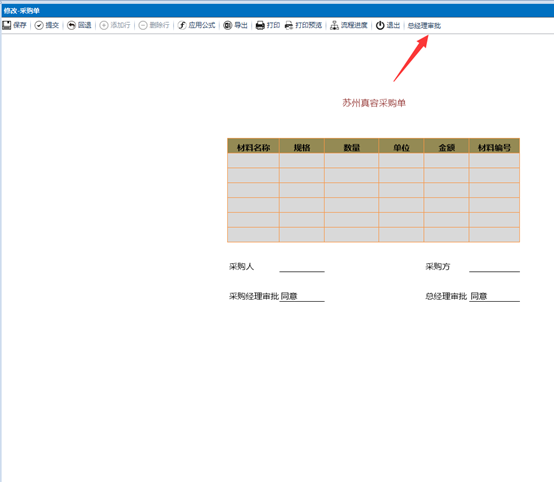View workflow progress via 流程进度
Screen dimensions: 554x482
click(349, 25)
